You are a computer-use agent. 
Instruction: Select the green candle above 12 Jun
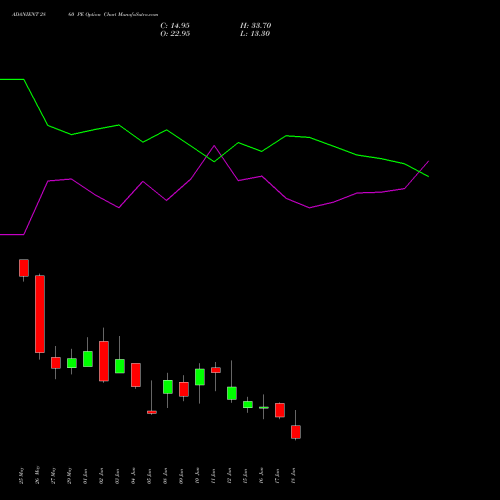pos(232,393)
